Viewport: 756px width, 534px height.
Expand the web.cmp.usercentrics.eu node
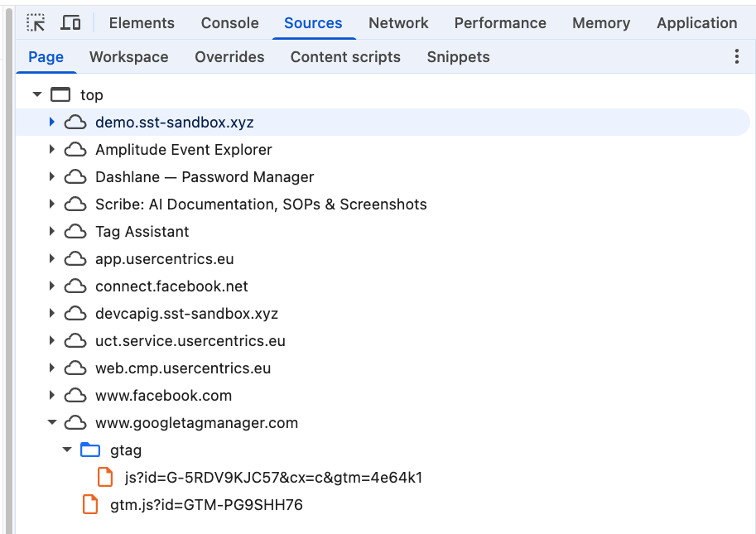coord(51,368)
